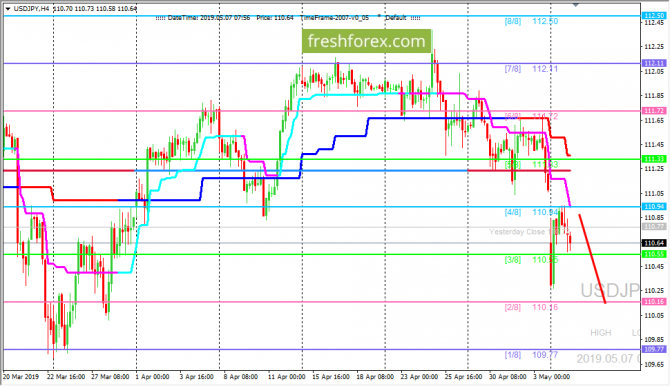Click the 1 Apr 00:00 date on time axis
The image size is (670, 386).
(152, 377)
